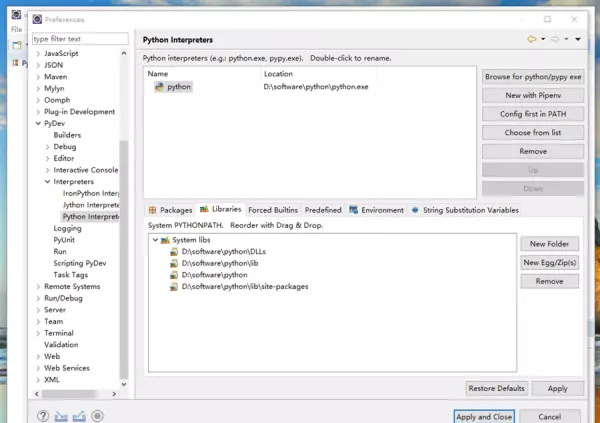
Task: Click Browse for python/pypy exe button
Action: [533, 77]
